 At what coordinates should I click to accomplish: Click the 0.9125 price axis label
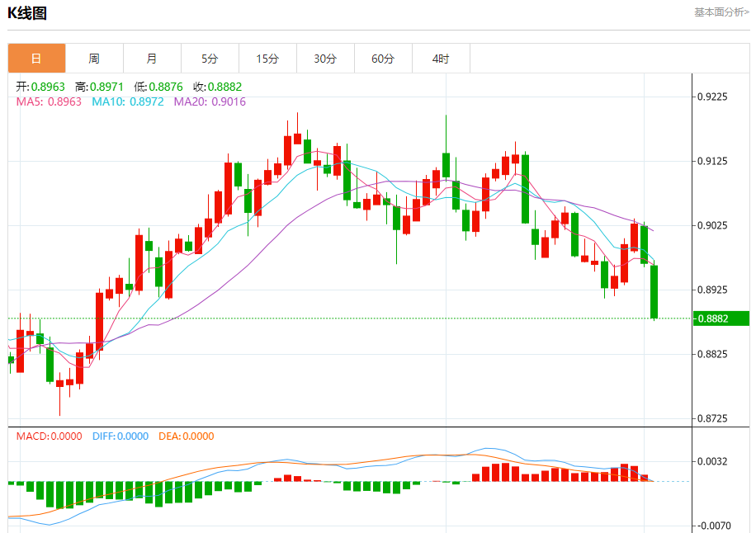point(712,161)
